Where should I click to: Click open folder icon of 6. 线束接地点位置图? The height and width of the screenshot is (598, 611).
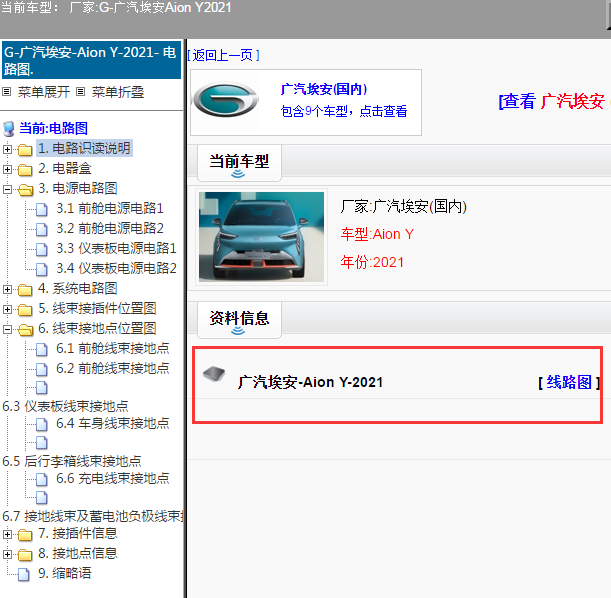tap(25, 329)
